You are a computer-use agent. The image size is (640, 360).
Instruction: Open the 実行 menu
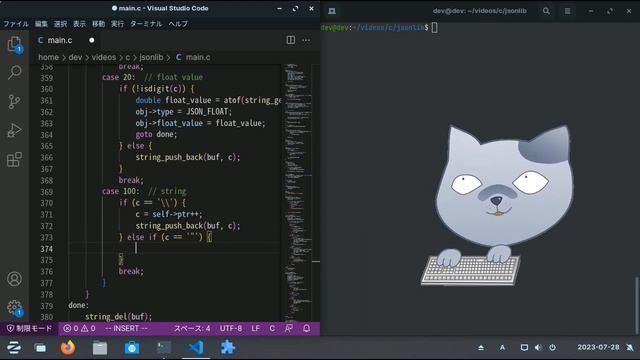coord(118,24)
